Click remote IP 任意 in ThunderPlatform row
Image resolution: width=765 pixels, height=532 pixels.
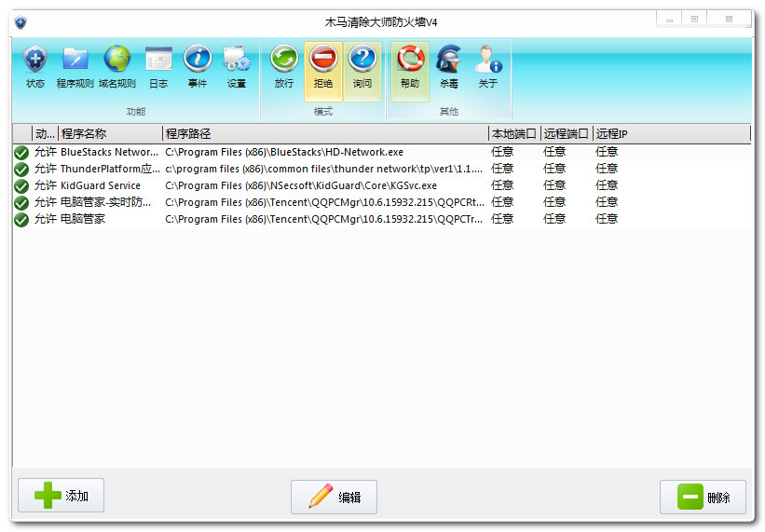pyautogui.click(x=607, y=169)
